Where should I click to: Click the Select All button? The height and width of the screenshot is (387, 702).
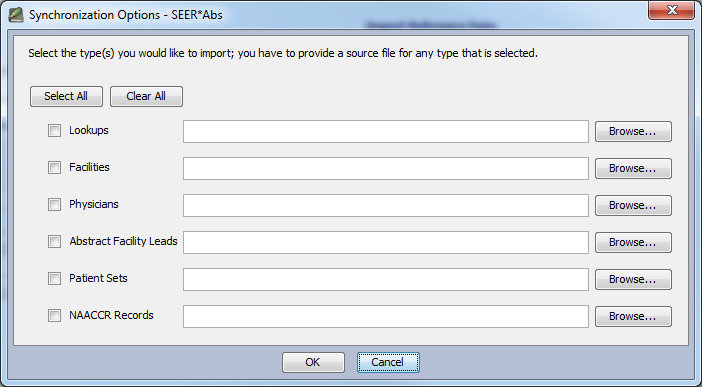[66, 96]
